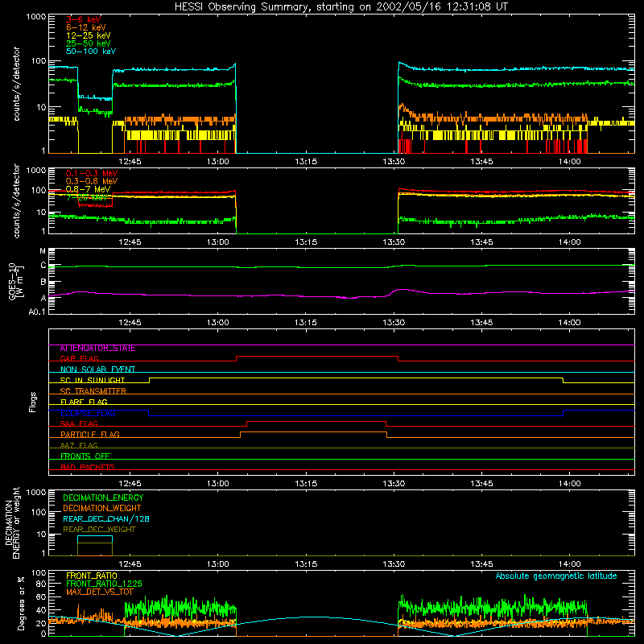Screen dimensions: 644x644
Task: Click the top panel counts/s/detector axis label
Action: pyautogui.click(x=16, y=84)
